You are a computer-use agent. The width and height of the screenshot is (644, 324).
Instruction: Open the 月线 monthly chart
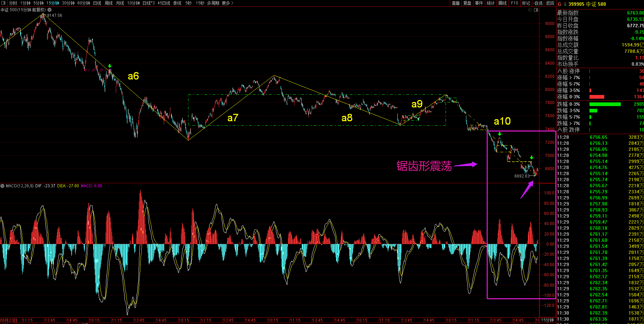tap(120, 3)
